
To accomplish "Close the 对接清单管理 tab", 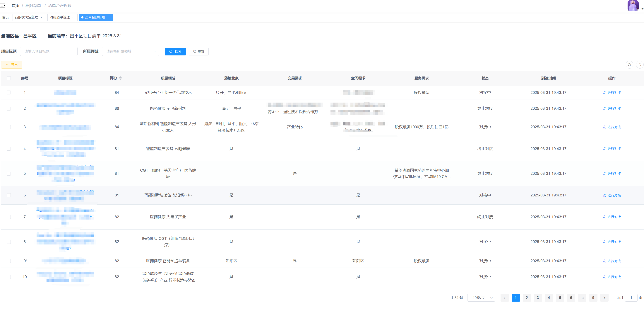I will pos(73,18).
